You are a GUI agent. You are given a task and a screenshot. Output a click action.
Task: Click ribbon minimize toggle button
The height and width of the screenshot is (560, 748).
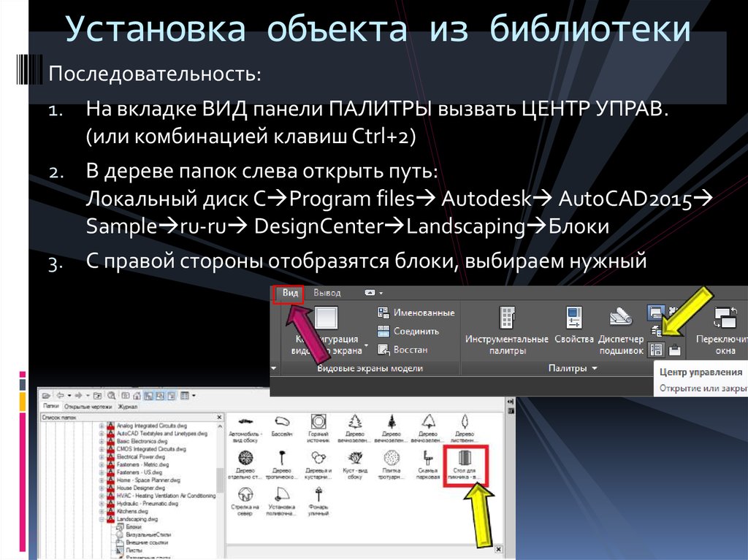tap(370, 292)
